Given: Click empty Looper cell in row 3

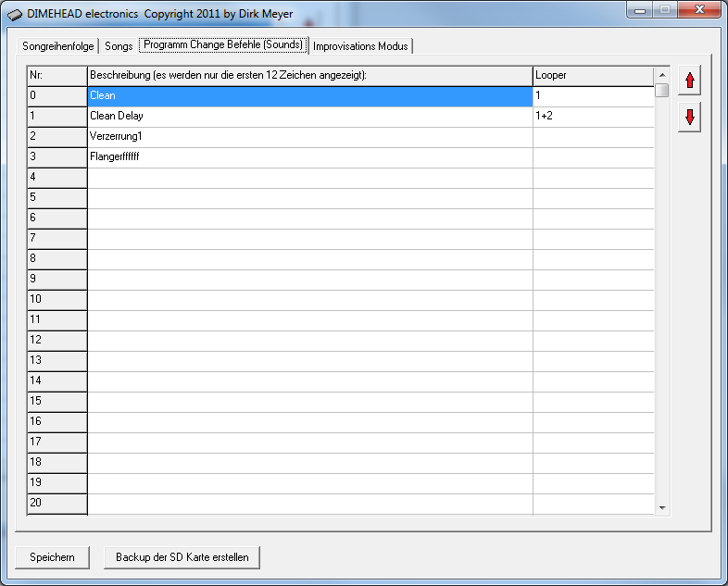Looking at the screenshot, I should click(x=594, y=157).
